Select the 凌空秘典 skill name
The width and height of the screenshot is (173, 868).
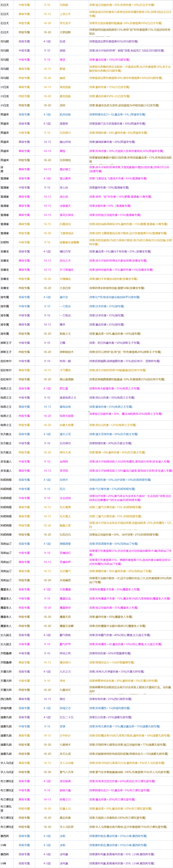pos(65,781)
